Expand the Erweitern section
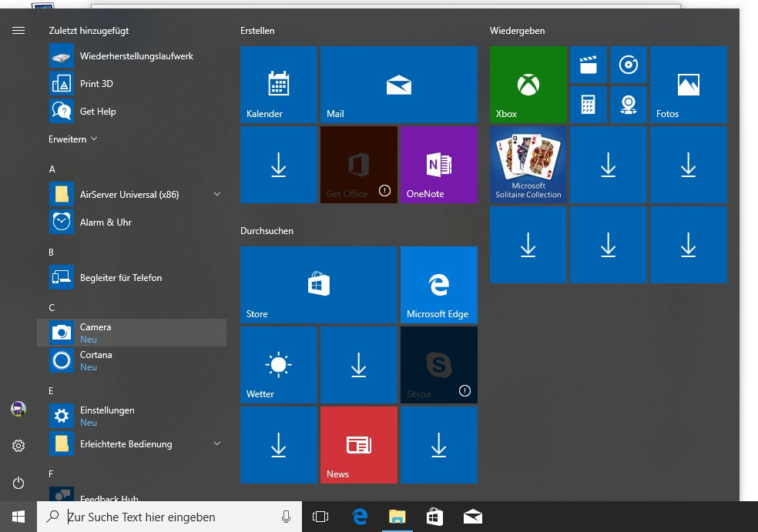 tap(70, 139)
